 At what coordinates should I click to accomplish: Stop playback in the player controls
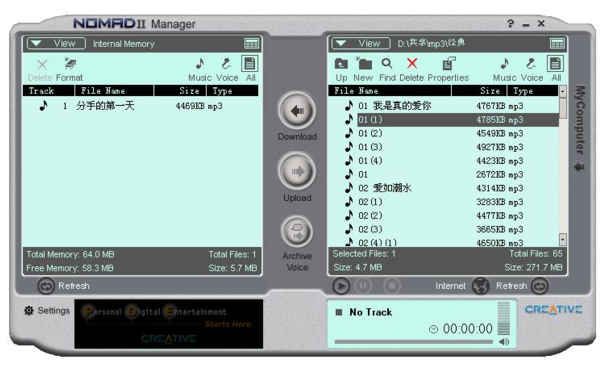point(391,286)
